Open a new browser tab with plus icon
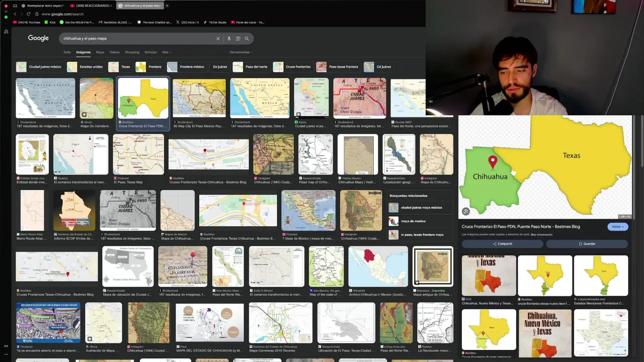 tap(167, 6)
